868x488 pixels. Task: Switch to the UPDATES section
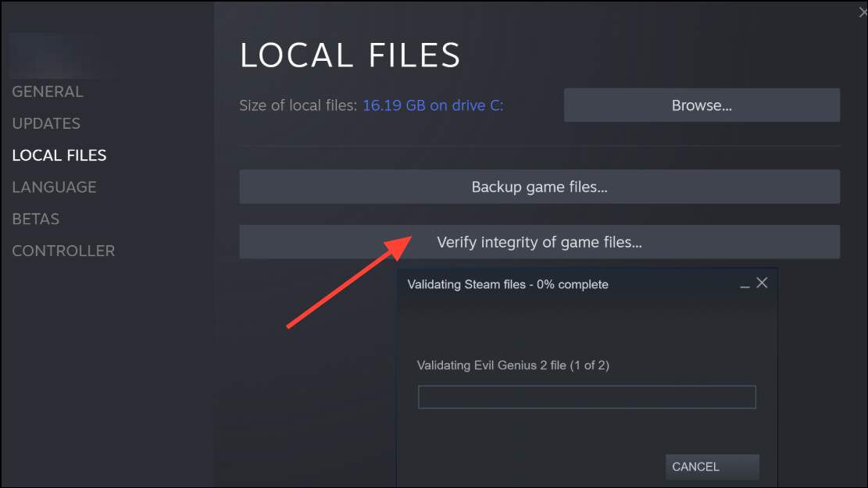pyautogui.click(x=46, y=123)
